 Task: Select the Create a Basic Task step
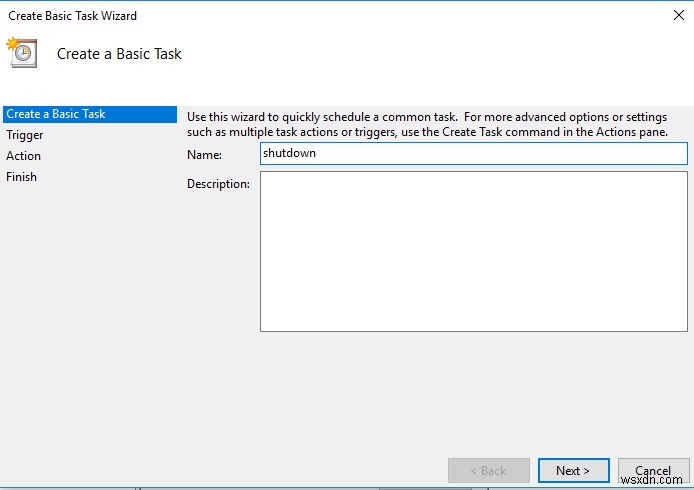[x=56, y=114]
